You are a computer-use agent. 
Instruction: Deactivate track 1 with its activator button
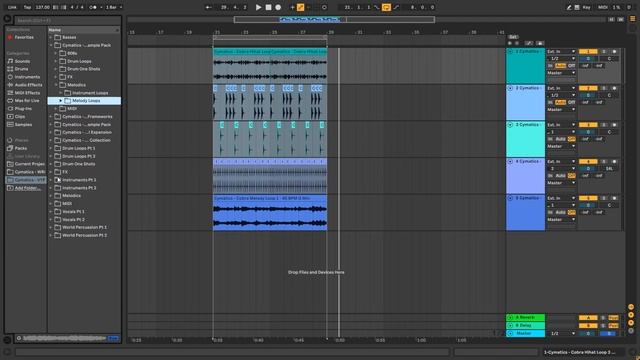tap(588, 51)
